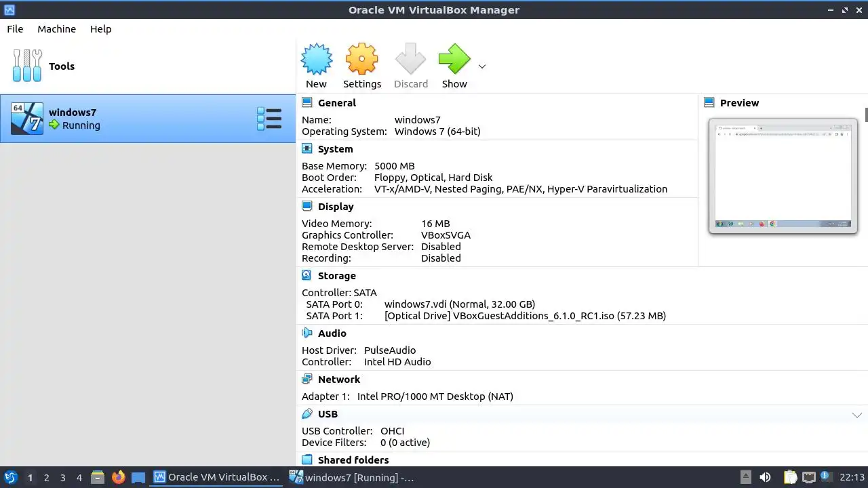Click the Audio section speaker icon
Image resolution: width=868 pixels, height=488 pixels.
[x=307, y=333]
